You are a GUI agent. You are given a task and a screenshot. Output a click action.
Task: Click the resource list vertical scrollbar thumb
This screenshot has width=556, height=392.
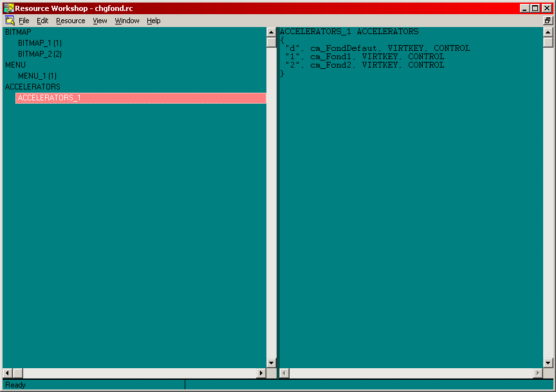[271, 42]
